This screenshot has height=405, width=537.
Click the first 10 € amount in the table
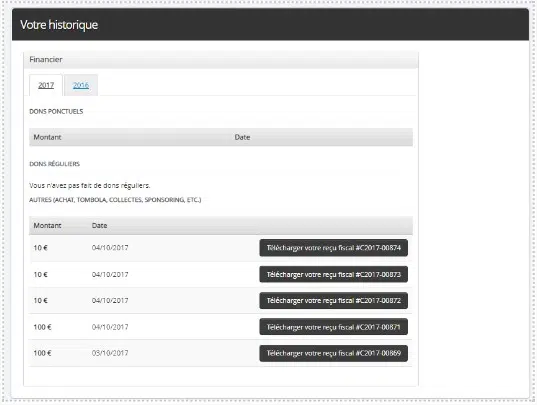[x=40, y=248]
